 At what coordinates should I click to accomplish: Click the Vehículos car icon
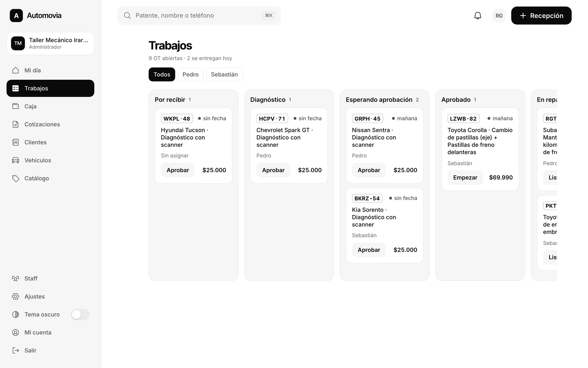coord(16,160)
